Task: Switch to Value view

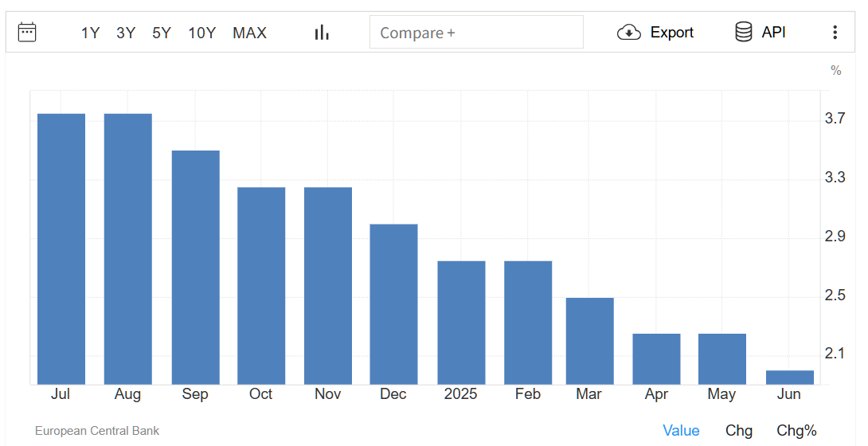Action: tap(681, 431)
